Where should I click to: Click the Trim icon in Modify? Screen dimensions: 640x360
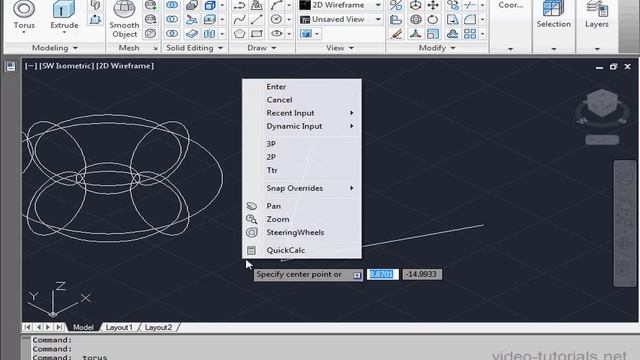click(470, 5)
